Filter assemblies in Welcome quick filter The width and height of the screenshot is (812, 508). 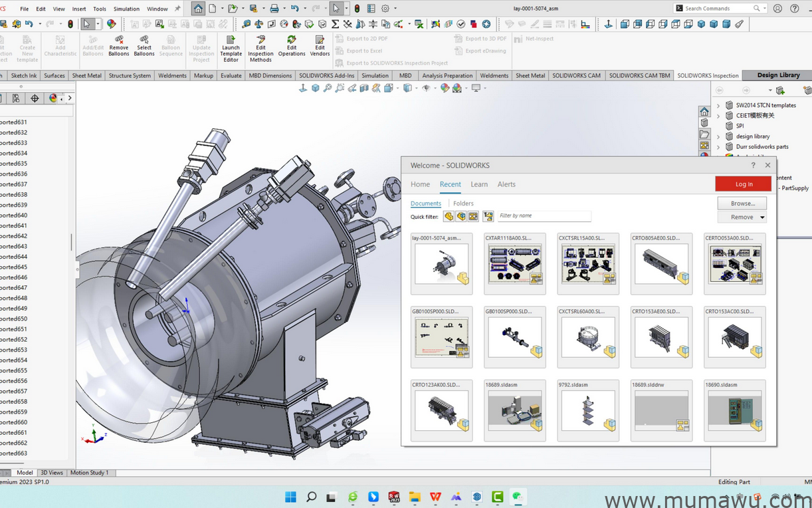coord(460,217)
